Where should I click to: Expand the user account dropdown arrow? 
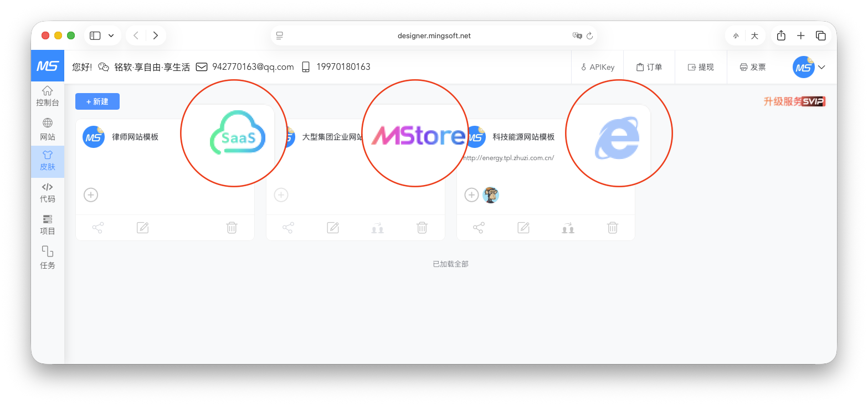point(821,67)
